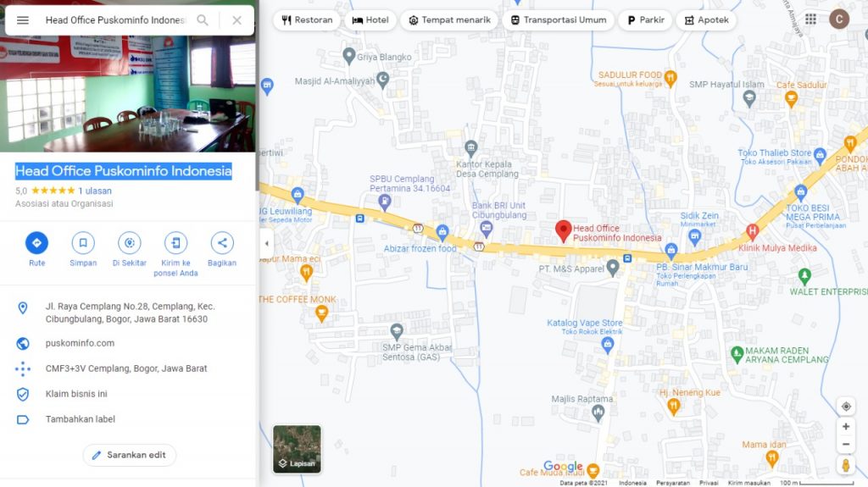Show your location with the target icon
Viewport: 868px width, 487px height.
tap(846, 407)
